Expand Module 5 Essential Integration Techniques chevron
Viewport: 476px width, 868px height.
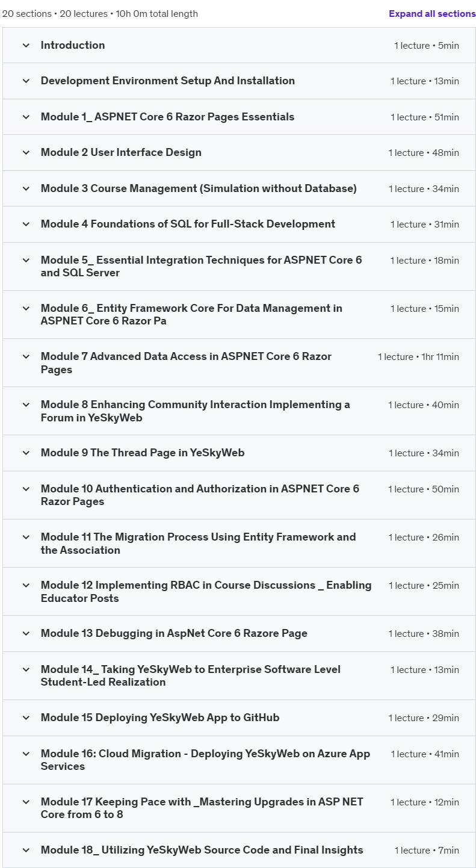coord(26,260)
